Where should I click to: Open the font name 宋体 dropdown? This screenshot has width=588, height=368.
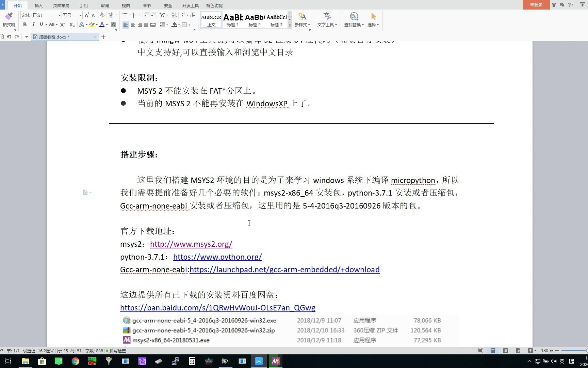[60, 15]
